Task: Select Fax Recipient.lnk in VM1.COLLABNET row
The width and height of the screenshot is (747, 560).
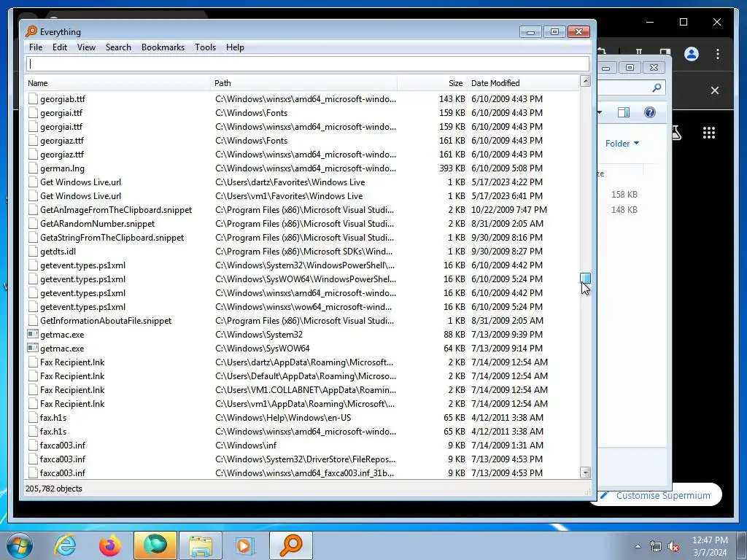Action: click(x=72, y=389)
